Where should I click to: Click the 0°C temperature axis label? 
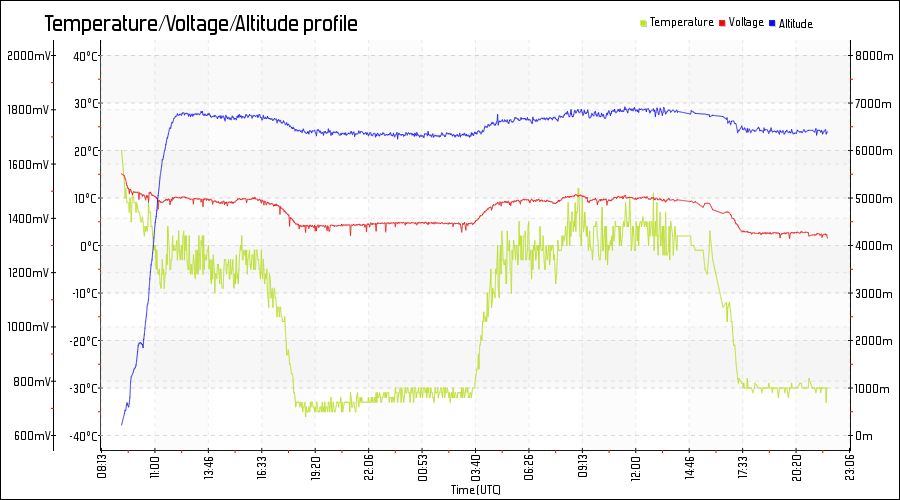coord(88,246)
